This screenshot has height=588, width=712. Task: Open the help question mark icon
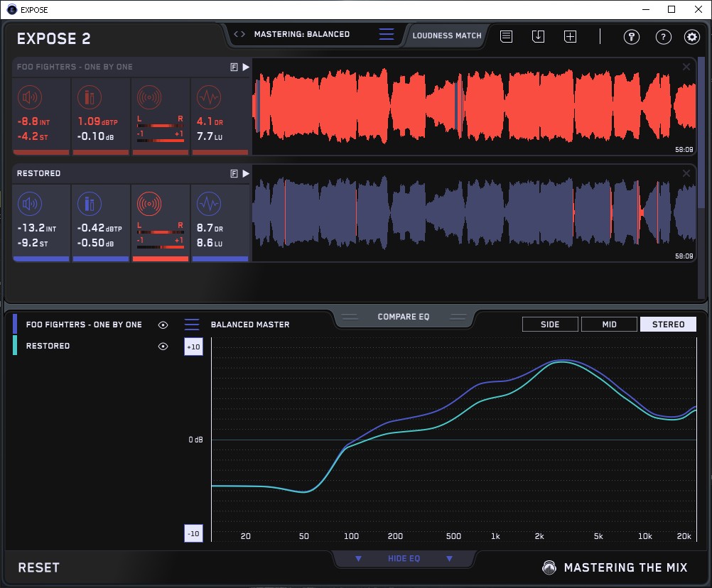point(663,37)
